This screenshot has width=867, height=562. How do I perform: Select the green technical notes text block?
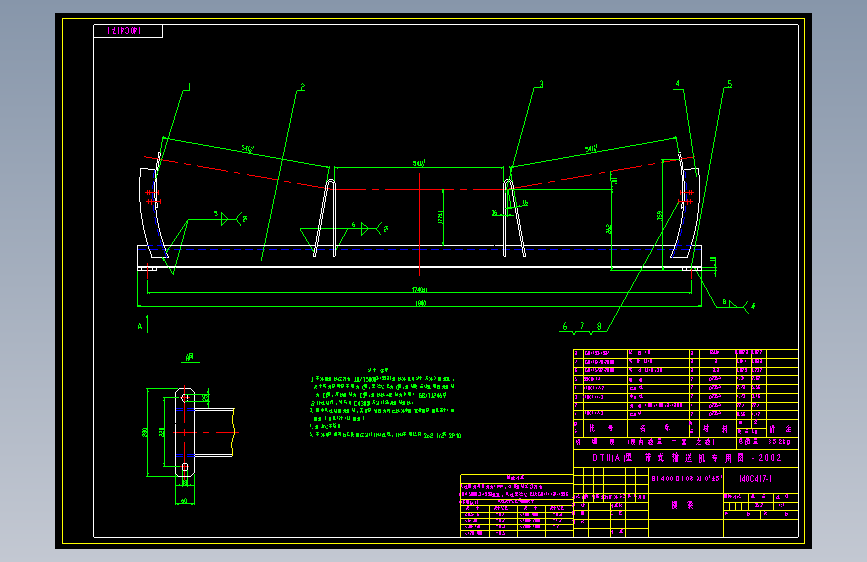(384, 404)
